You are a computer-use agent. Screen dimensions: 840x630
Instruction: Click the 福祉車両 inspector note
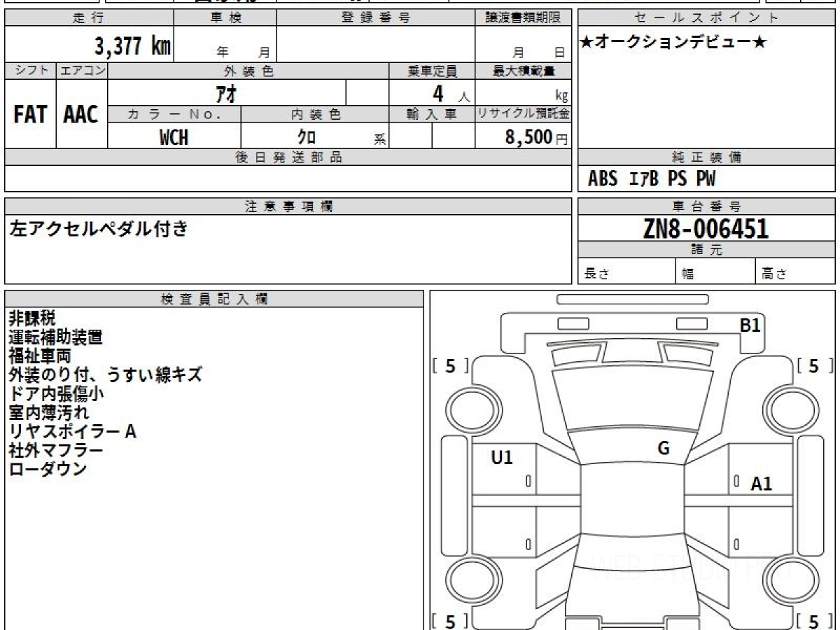coord(40,356)
